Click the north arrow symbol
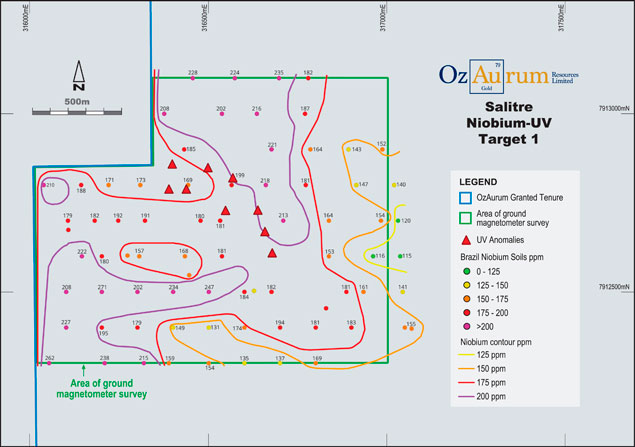The width and height of the screenshot is (635, 447). point(78,75)
